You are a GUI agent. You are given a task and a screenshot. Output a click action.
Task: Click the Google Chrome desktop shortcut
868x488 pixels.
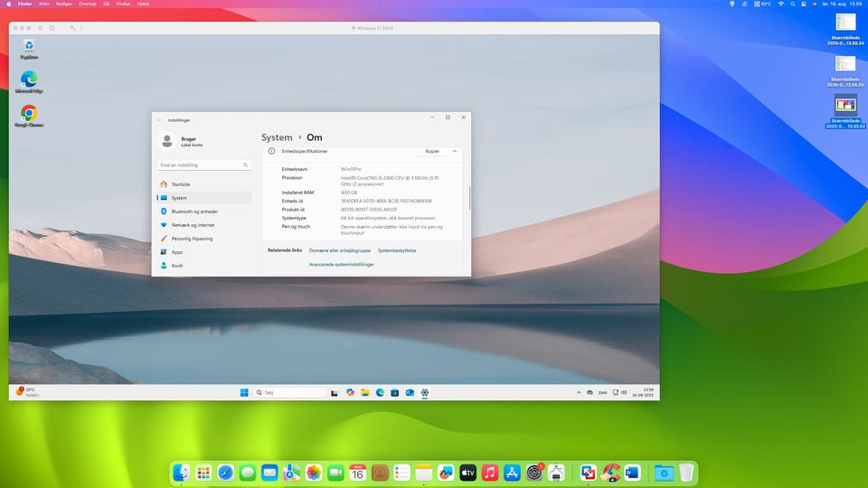point(29,114)
